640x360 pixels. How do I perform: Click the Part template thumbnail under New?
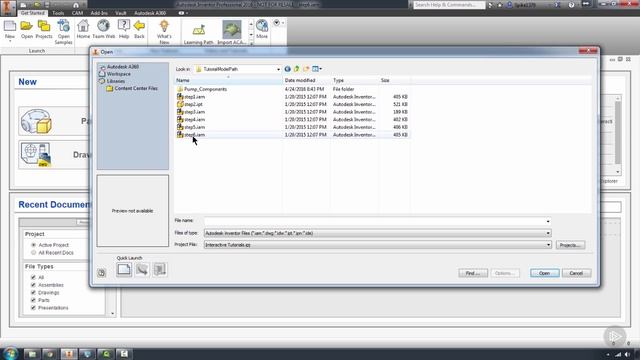point(36,122)
